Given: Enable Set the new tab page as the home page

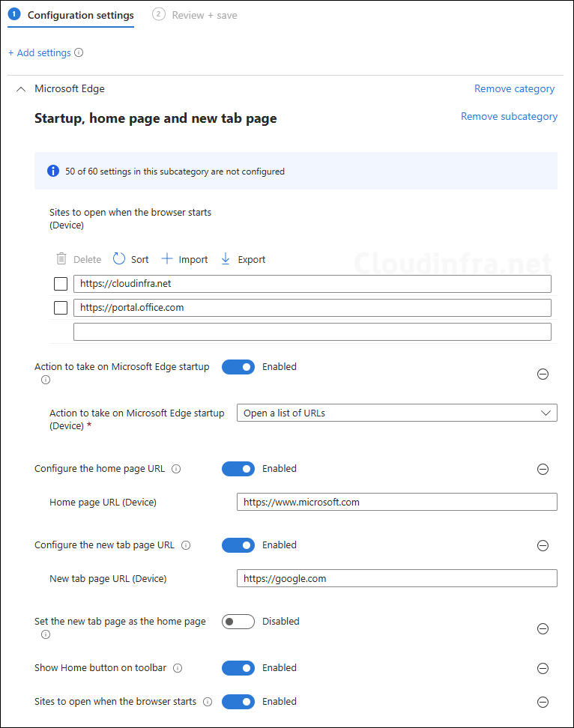Looking at the screenshot, I should coord(238,621).
